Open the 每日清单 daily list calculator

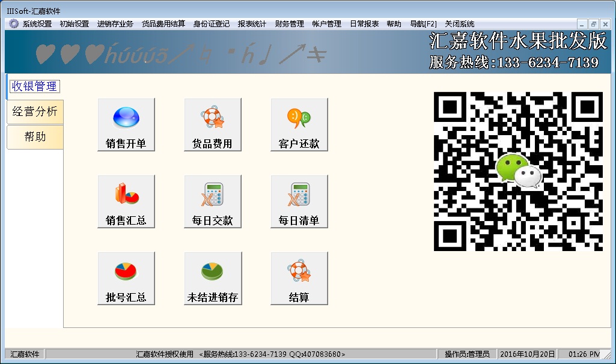pos(299,201)
